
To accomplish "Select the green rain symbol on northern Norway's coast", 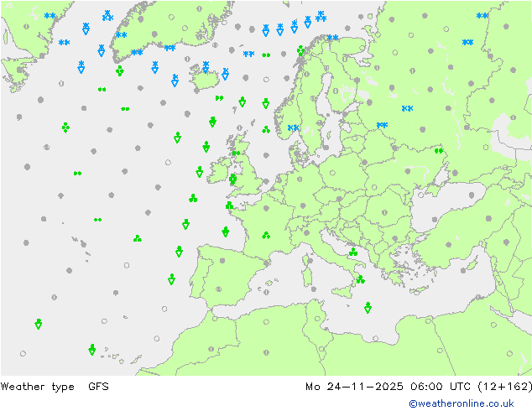I will pos(300,50).
